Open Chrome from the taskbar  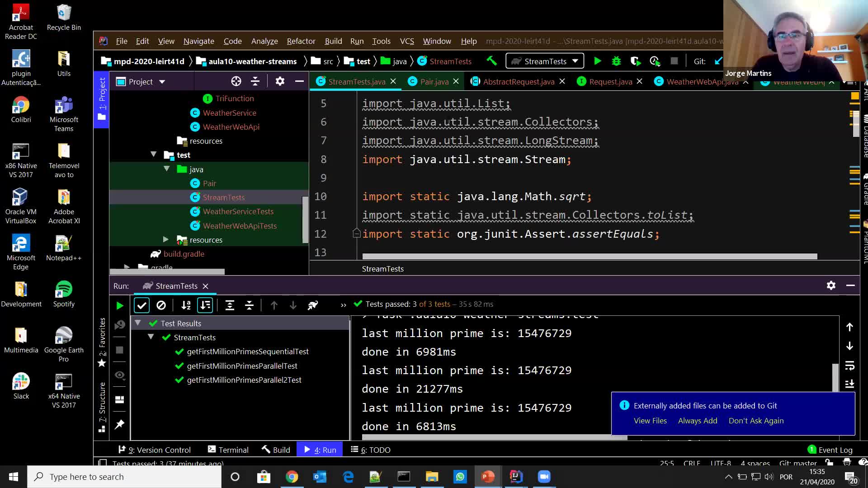pos(292,477)
